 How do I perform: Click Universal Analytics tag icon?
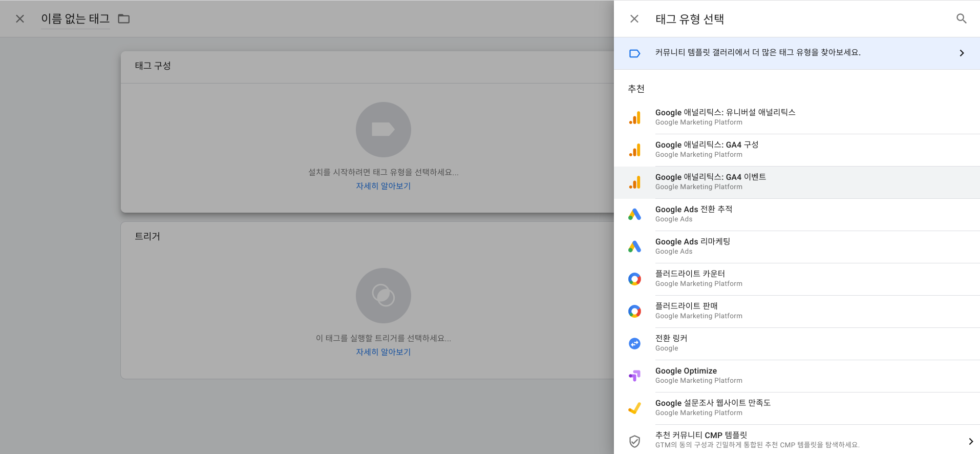[635, 118]
